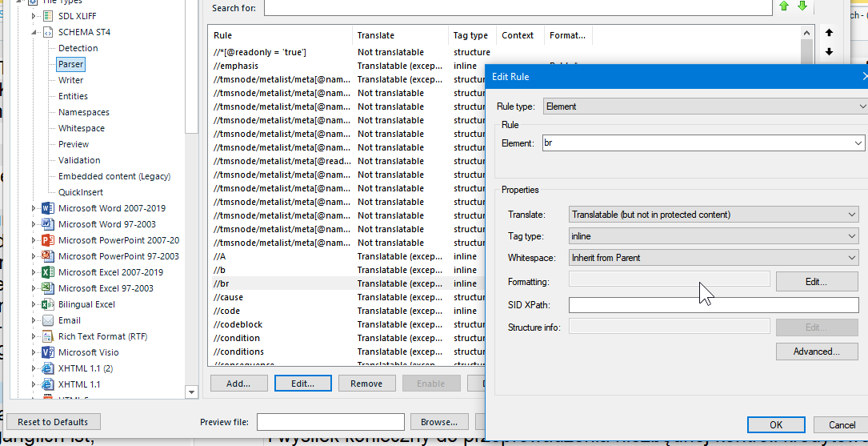Click the SID XPath input field
Image resolution: width=868 pixels, height=446 pixels.
[714, 305]
